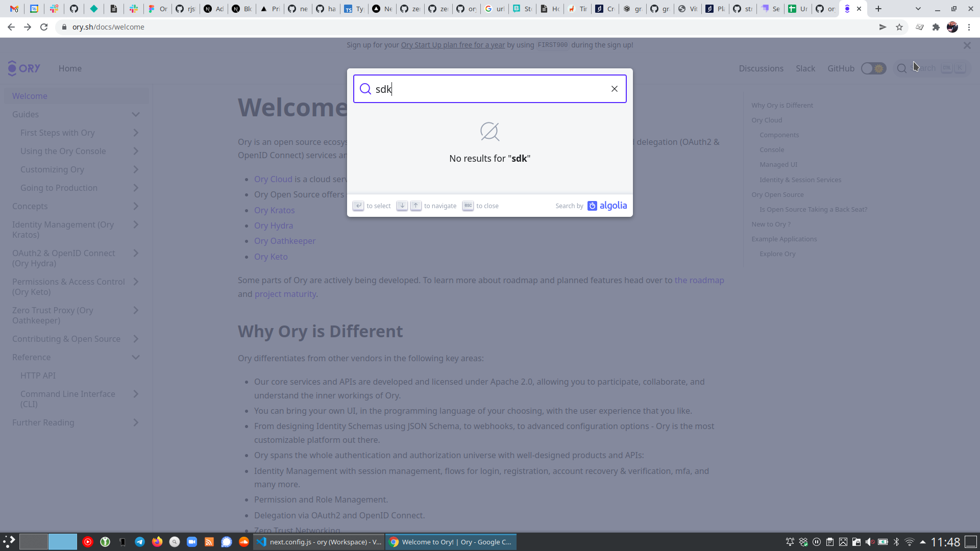Open Signal from the taskbar

226,542
